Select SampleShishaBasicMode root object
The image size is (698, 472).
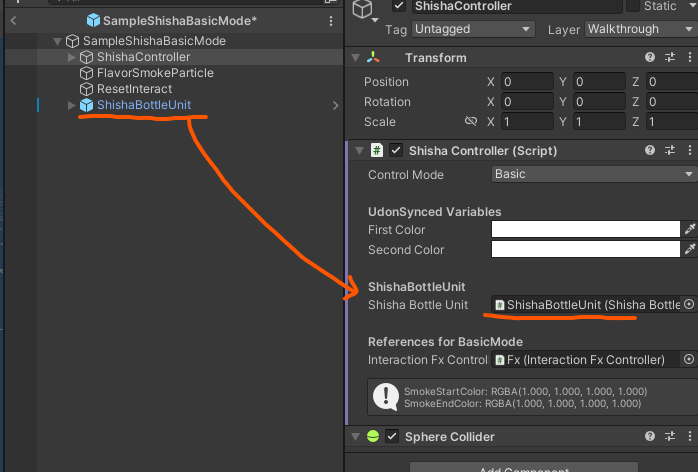pyautogui.click(x=154, y=41)
